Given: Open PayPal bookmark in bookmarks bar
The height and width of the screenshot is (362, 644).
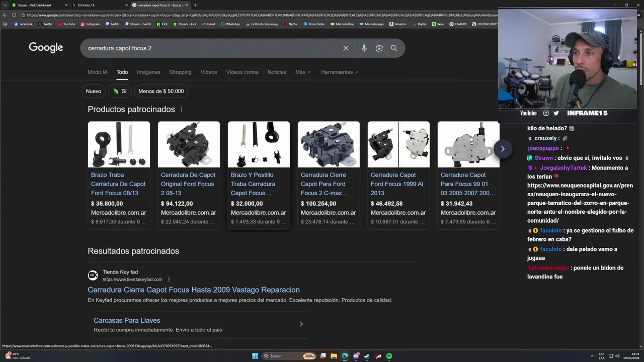Looking at the screenshot, I should tap(419, 24).
